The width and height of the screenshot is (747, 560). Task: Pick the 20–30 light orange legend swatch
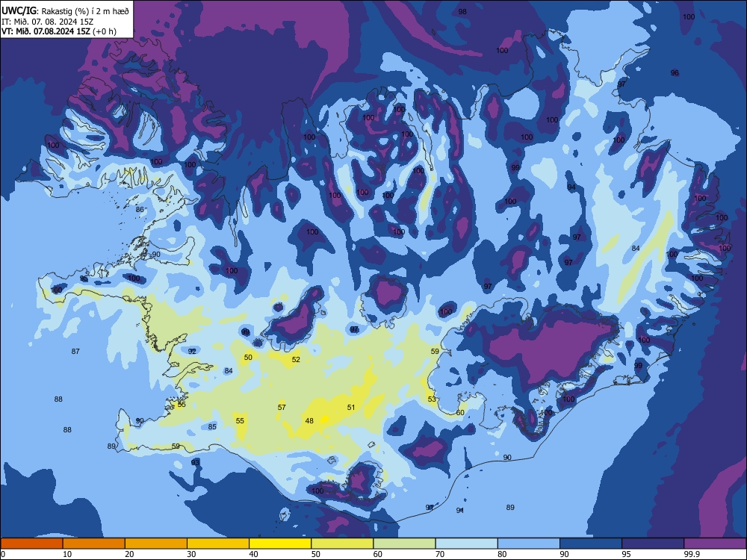click(x=156, y=544)
